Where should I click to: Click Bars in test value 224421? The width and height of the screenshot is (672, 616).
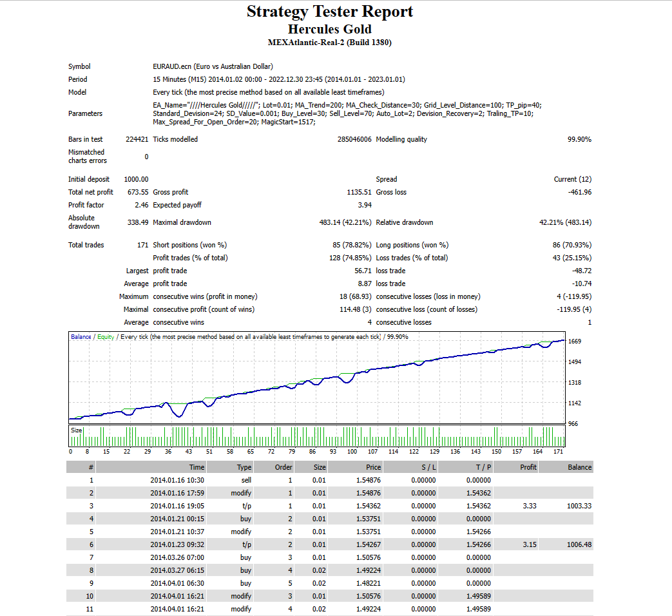[137, 139]
